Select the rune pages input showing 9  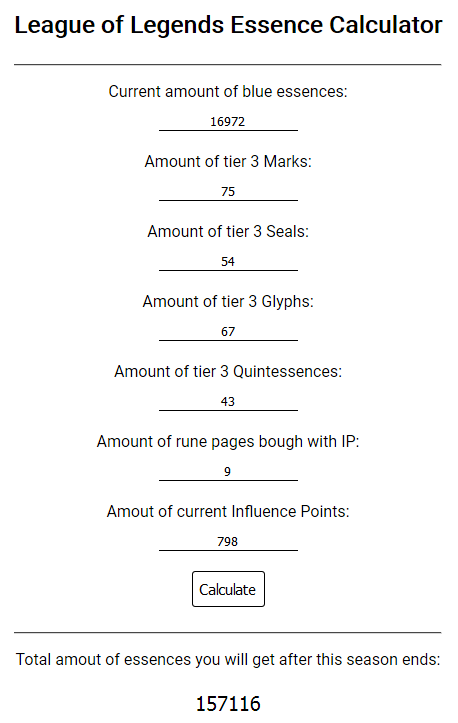[x=228, y=472]
